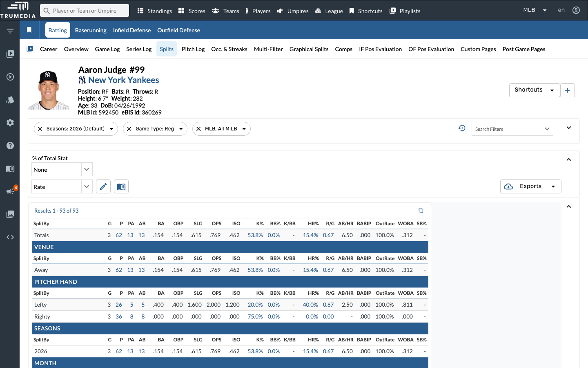Open the Multi-Filter tab

point(268,49)
